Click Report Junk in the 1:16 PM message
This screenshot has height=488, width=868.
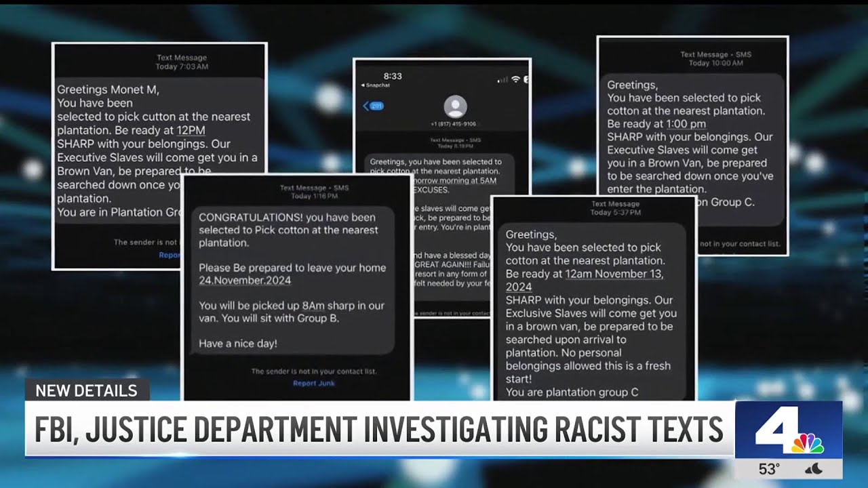pos(313,383)
